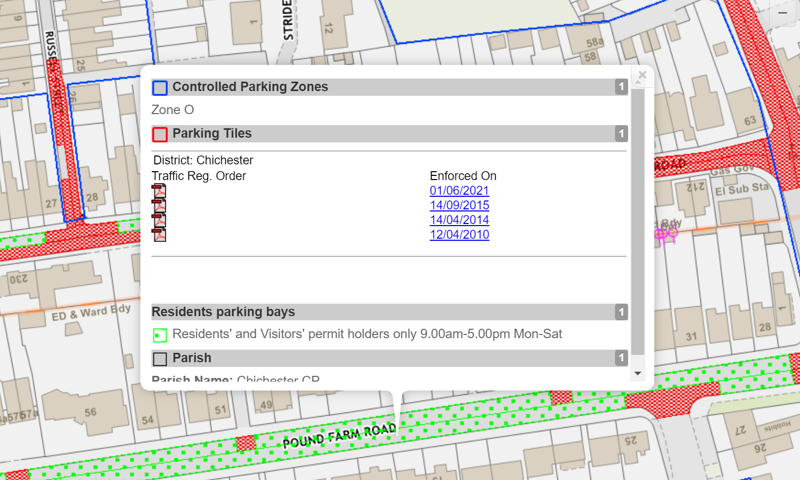
Task: Click the popup scrollbar down arrow
Action: [639, 373]
